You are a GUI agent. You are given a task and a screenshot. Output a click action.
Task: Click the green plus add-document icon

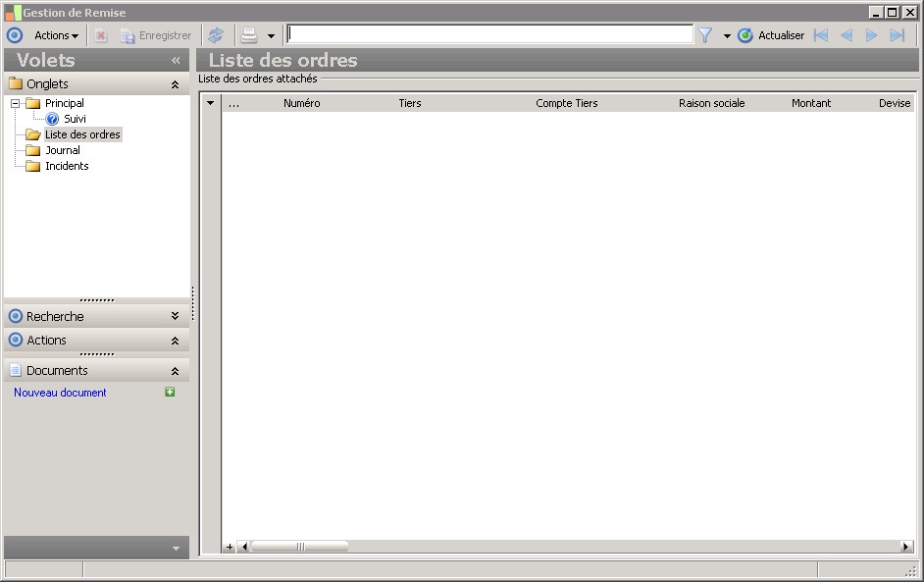click(x=170, y=393)
